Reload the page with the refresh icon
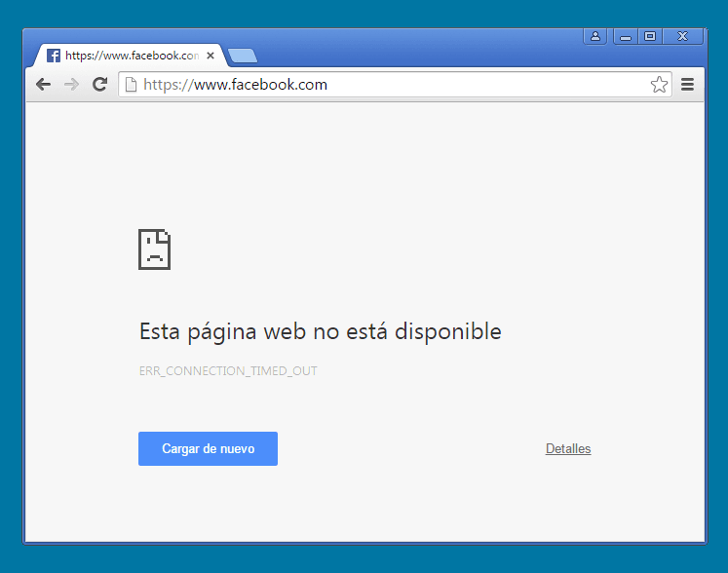Image resolution: width=728 pixels, height=573 pixels. coord(99,84)
